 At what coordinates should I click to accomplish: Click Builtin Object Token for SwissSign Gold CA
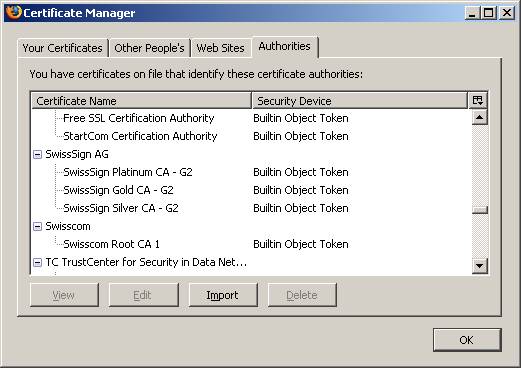pos(301,190)
